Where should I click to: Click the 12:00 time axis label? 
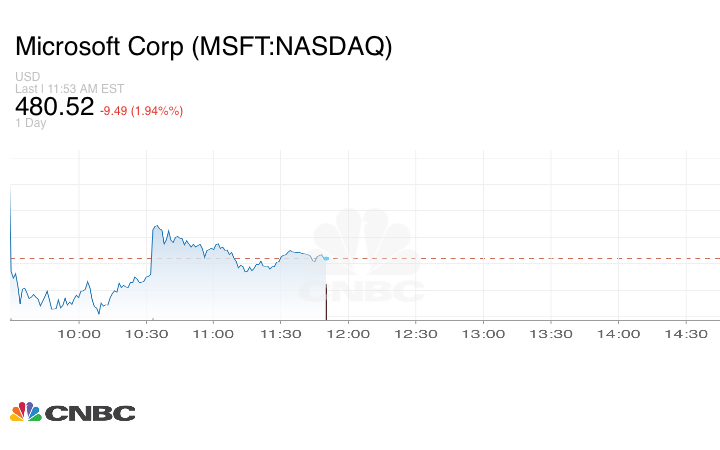pyautogui.click(x=350, y=334)
